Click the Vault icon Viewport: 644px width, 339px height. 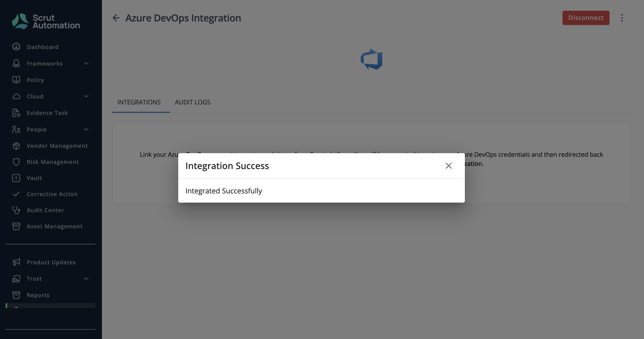(16, 178)
